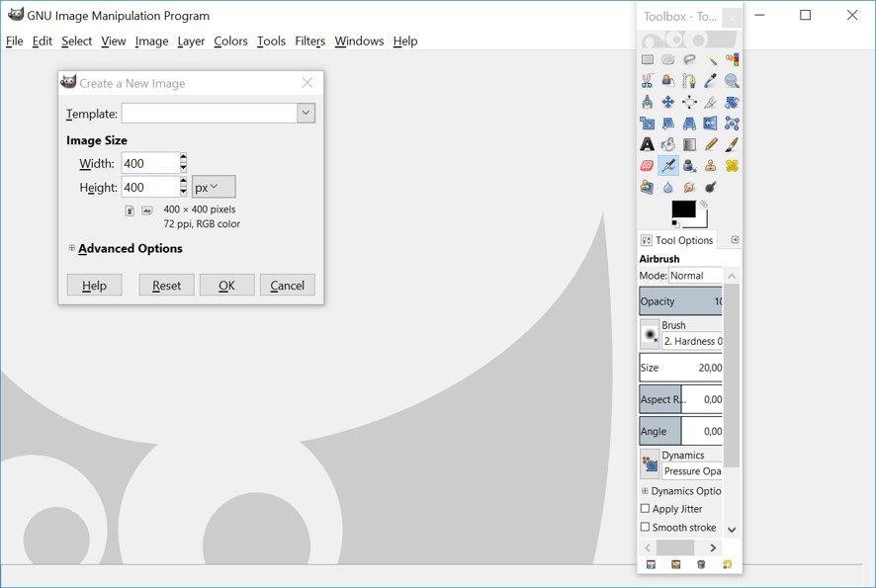
Task: Select the Blur/Sharpen droplet tool
Action: (668, 187)
